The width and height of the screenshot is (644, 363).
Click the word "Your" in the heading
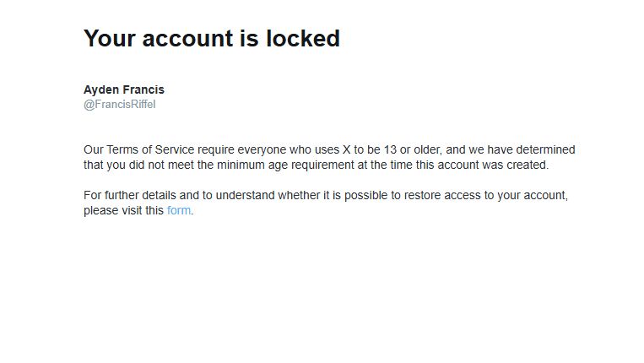click(112, 39)
